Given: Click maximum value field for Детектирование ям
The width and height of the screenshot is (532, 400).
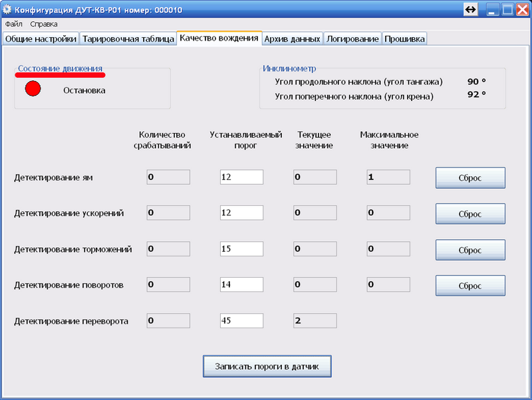Looking at the screenshot, I should pyautogui.click(x=388, y=177).
